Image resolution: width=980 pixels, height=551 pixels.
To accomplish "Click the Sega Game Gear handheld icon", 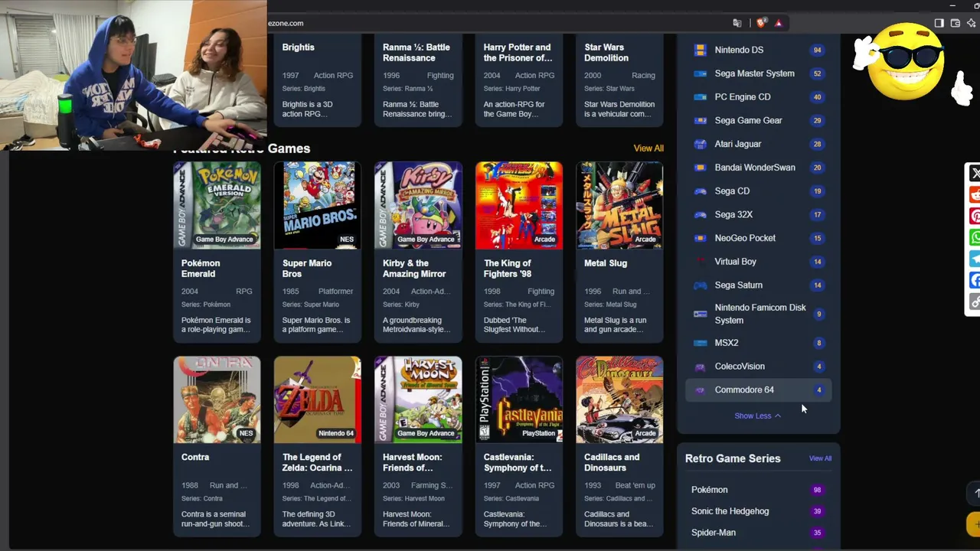I will pyautogui.click(x=700, y=121).
